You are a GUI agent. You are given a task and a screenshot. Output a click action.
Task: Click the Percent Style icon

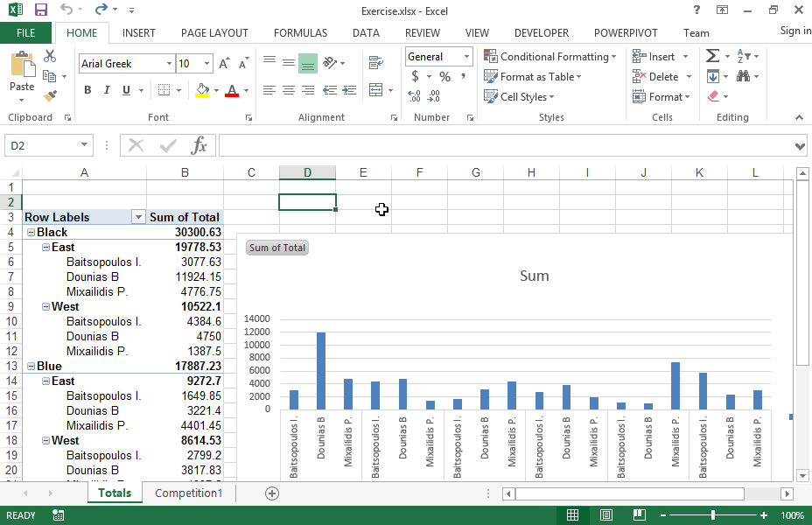coord(444,77)
